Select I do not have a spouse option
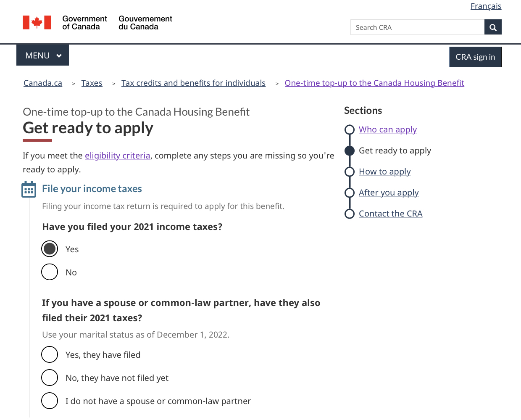 (50, 401)
